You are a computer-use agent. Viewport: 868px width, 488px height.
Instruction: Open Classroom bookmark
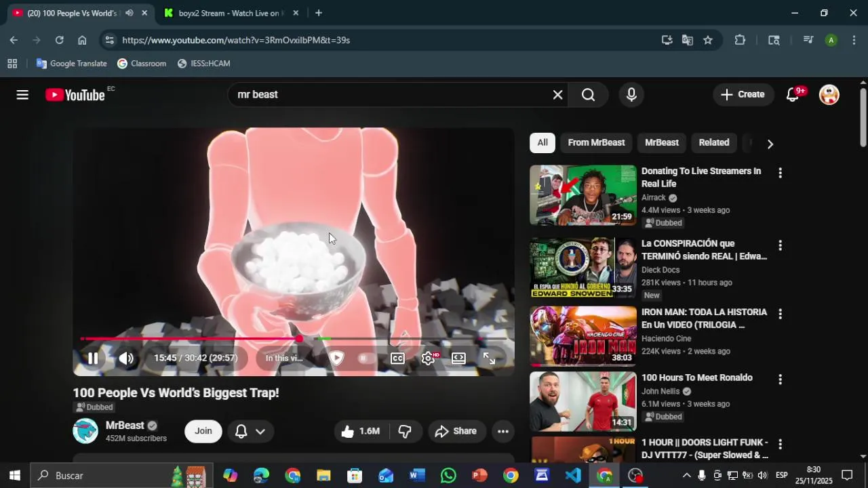142,64
